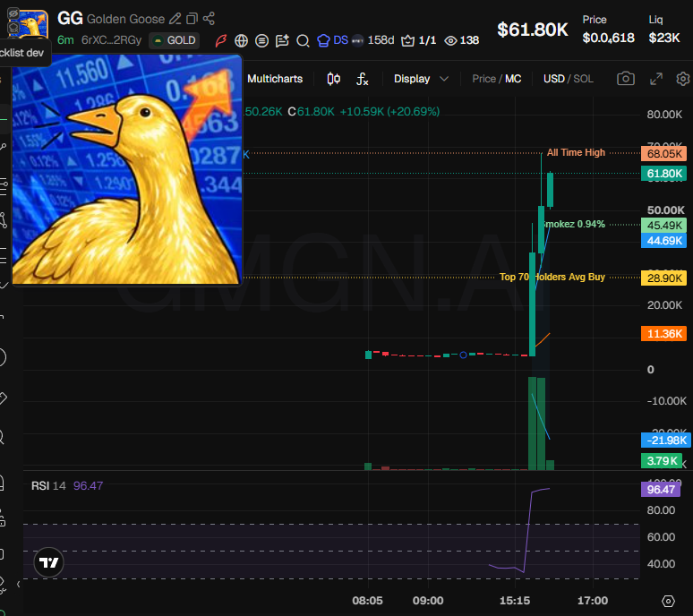693x616 pixels.
Task: Click the 158d age label
Action: (381, 40)
